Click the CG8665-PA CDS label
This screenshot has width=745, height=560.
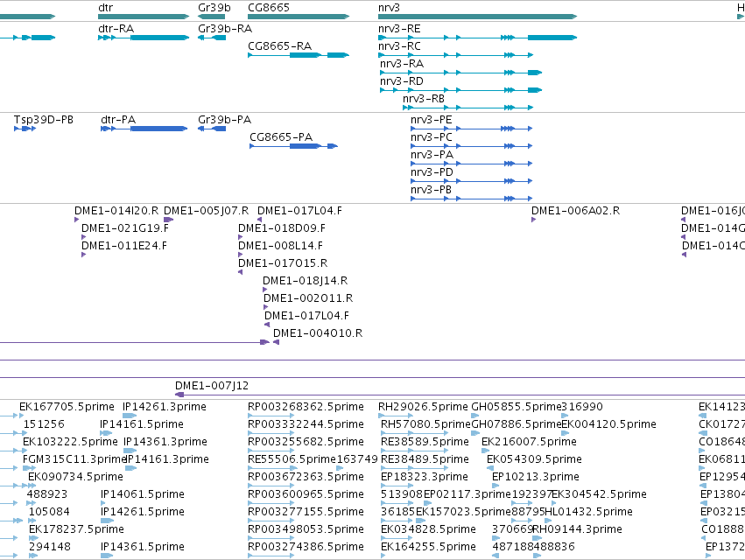point(281,137)
